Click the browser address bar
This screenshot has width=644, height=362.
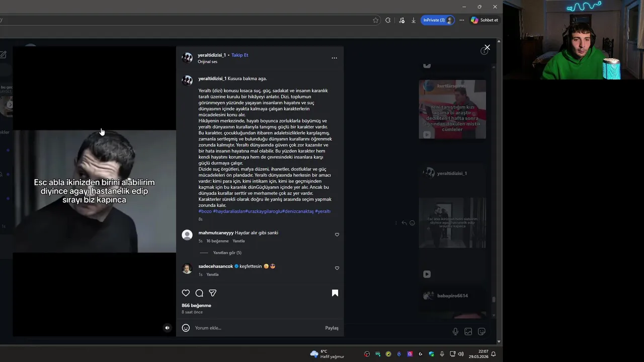point(186,20)
